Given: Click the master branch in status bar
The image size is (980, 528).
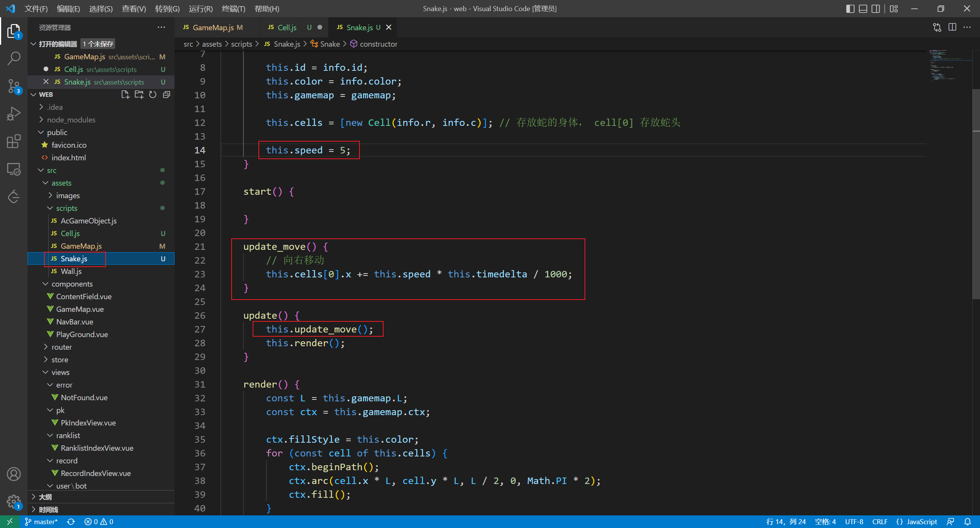Looking at the screenshot, I should pyautogui.click(x=41, y=521).
